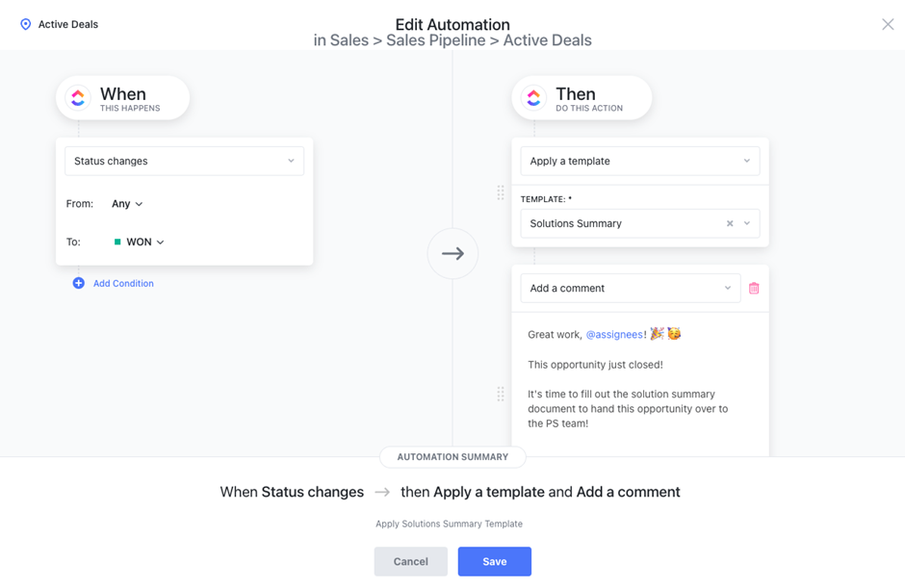
Task: Delete the Add a comment action via trash icon
Action: 754,288
